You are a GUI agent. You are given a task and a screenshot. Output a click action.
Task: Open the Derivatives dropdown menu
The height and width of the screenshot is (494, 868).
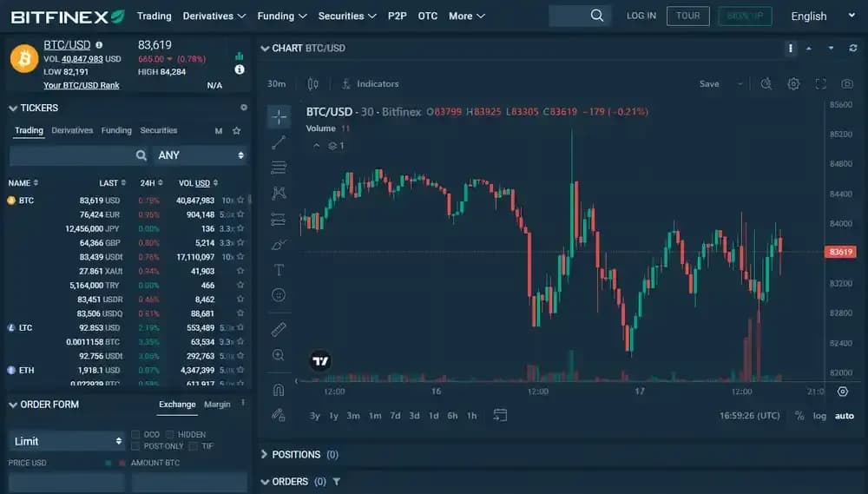(x=214, y=16)
